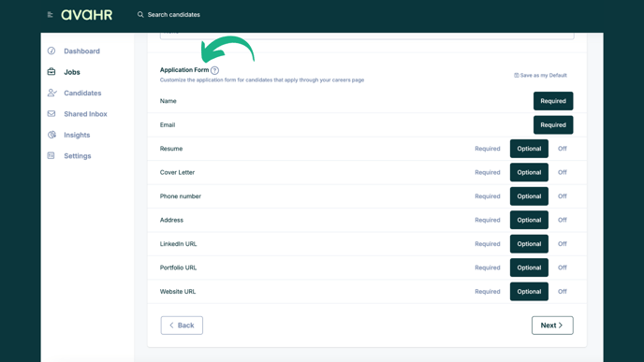Click the Portfolio URL field label
Image resolution: width=644 pixels, height=362 pixels.
pyautogui.click(x=178, y=268)
